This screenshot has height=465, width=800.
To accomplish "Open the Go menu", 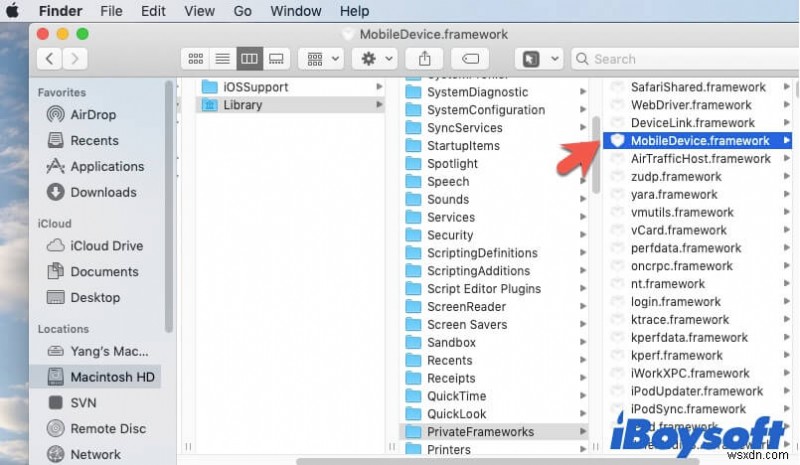I will click(x=242, y=11).
